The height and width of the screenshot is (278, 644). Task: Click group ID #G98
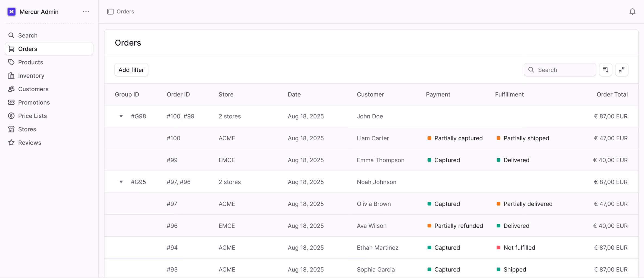(138, 116)
